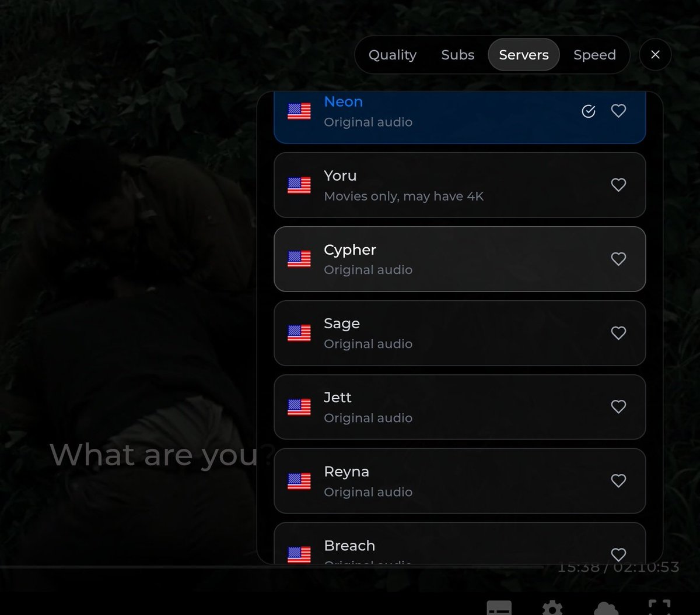This screenshot has width=700, height=615.
Task: Favorite the Neon server heart
Action: [618, 111]
